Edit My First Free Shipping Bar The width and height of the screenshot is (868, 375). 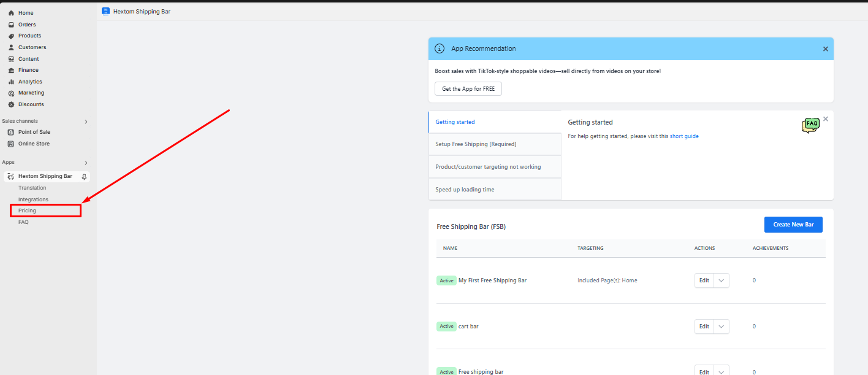point(704,280)
